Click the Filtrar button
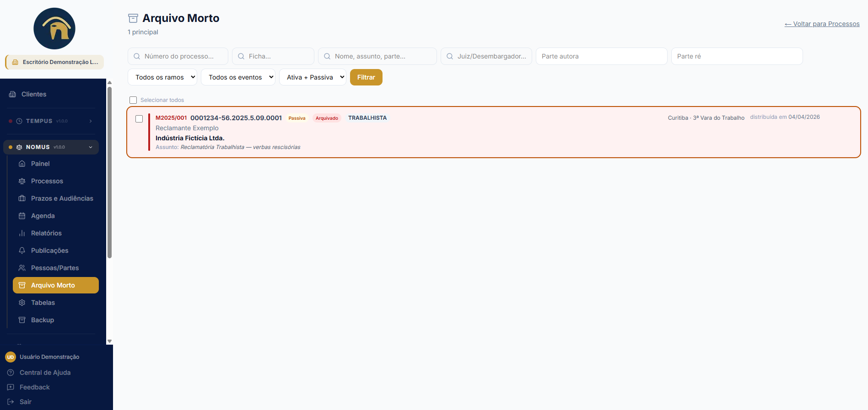 coord(366,77)
